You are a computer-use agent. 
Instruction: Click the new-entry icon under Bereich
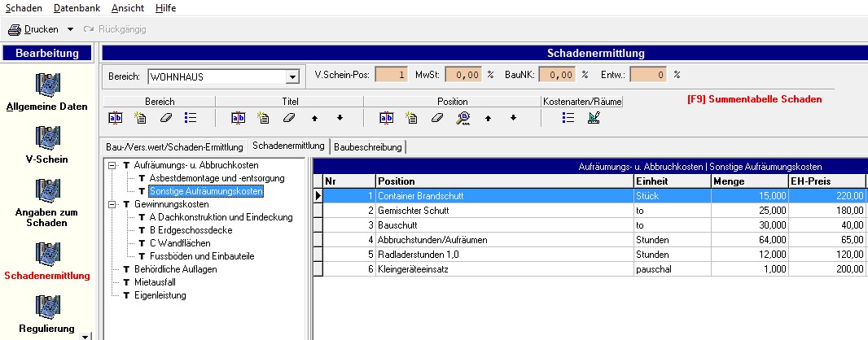pos(140,117)
